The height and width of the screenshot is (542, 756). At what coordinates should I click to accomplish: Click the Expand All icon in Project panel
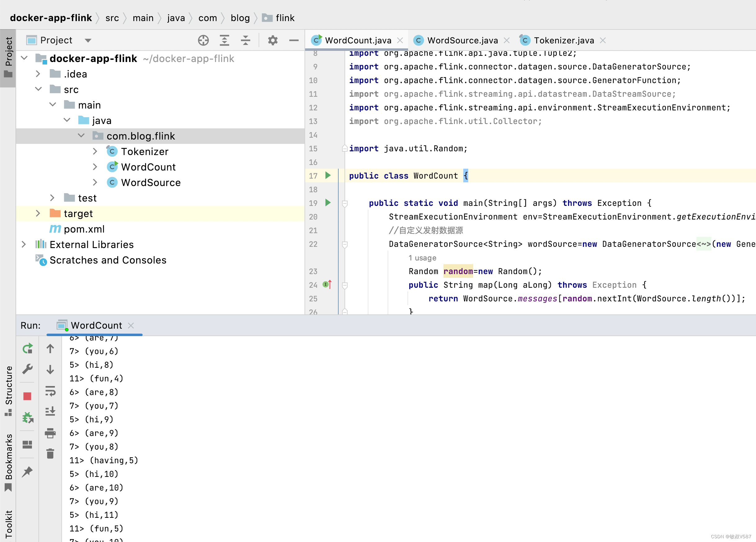coord(224,40)
